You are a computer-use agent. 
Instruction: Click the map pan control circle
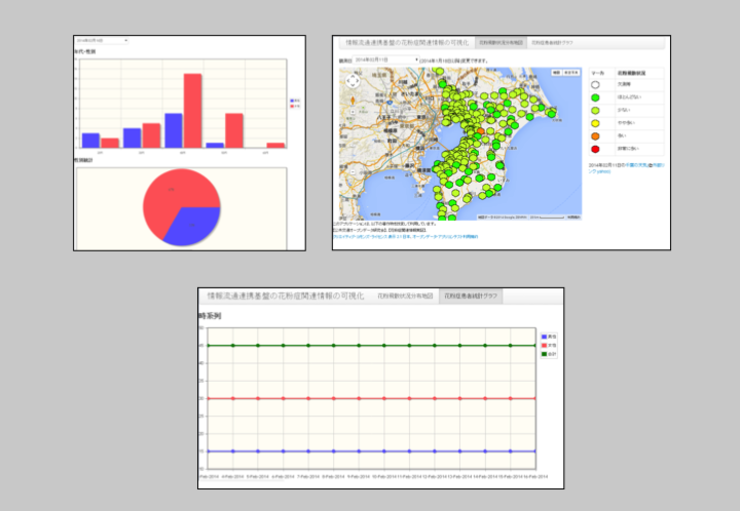tap(350, 80)
